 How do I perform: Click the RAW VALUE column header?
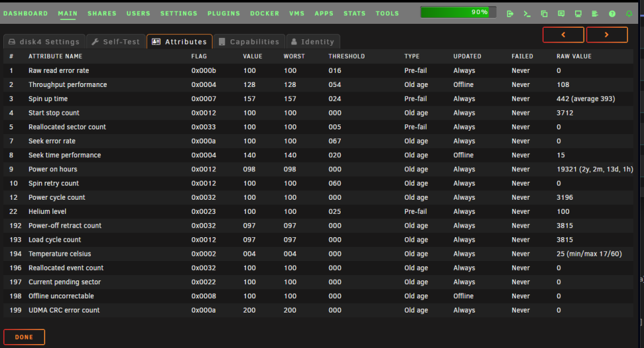click(x=574, y=56)
